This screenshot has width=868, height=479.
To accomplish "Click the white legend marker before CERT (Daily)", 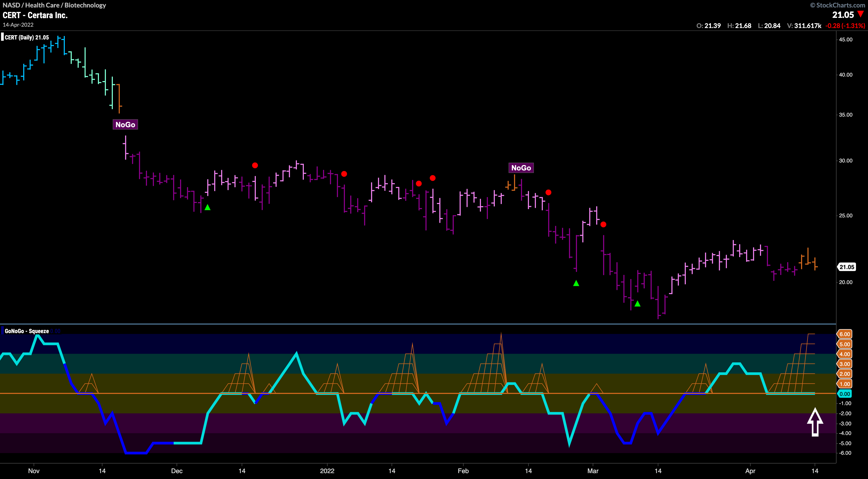I will [2, 37].
